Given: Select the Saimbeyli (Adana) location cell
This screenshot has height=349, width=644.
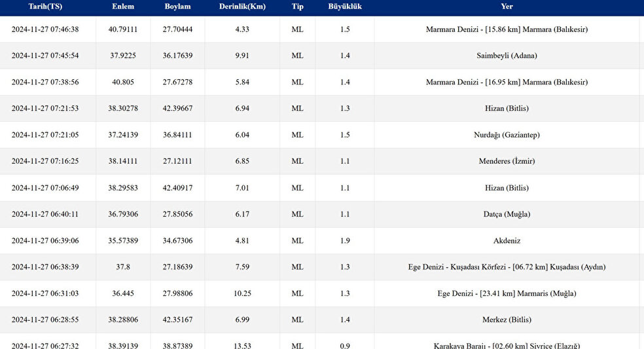Looking at the screenshot, I should pos(507,56).
